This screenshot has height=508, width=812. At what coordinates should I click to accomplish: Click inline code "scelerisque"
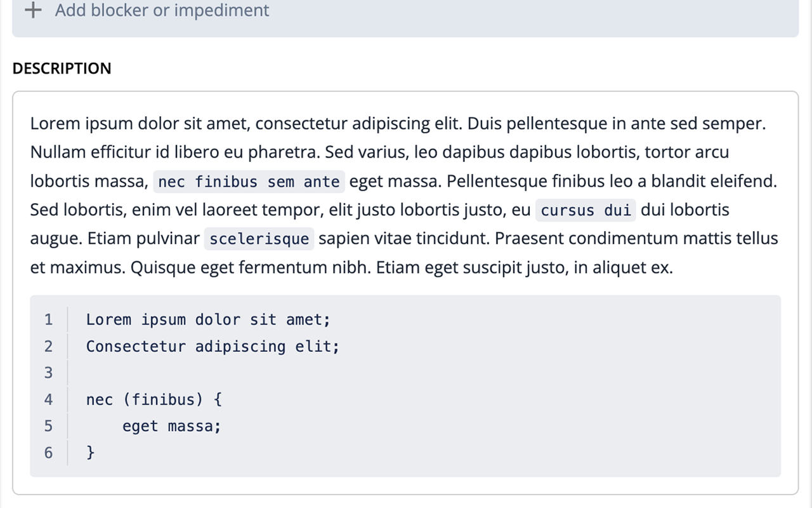pyautogui.click(x=259, y=239)
